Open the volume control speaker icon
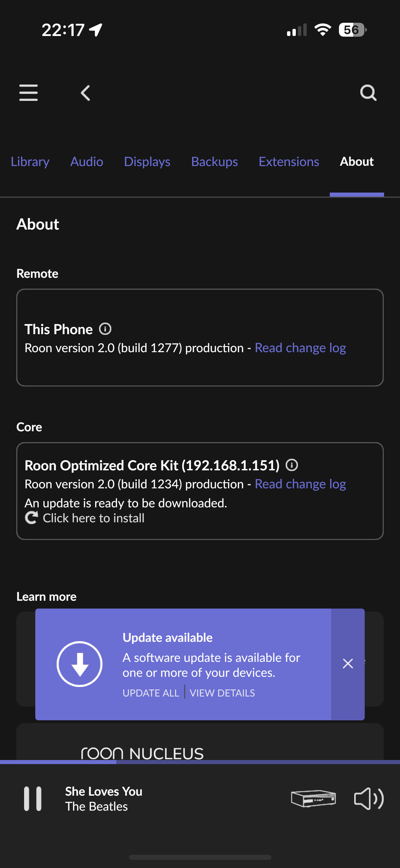 click(369, 798)
